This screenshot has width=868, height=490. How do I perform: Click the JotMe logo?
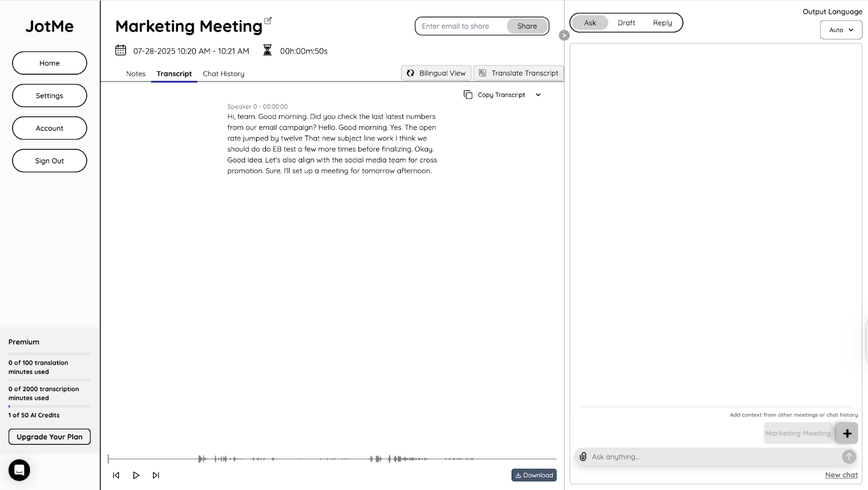[49, 26]
